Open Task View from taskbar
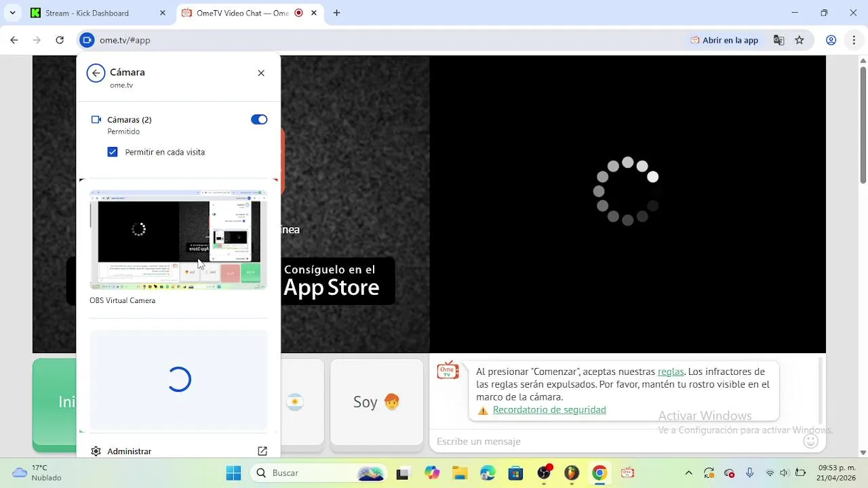868x488 pixels. point(402,473)
